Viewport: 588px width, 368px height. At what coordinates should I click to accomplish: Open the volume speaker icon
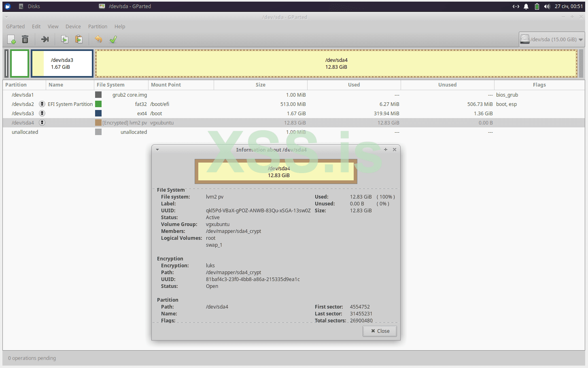pyautogui.click(x=547, y=6)
